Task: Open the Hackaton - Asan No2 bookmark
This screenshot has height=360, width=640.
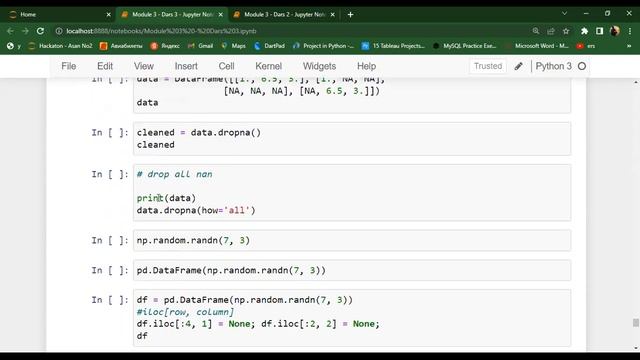Action: click(60, 46)
